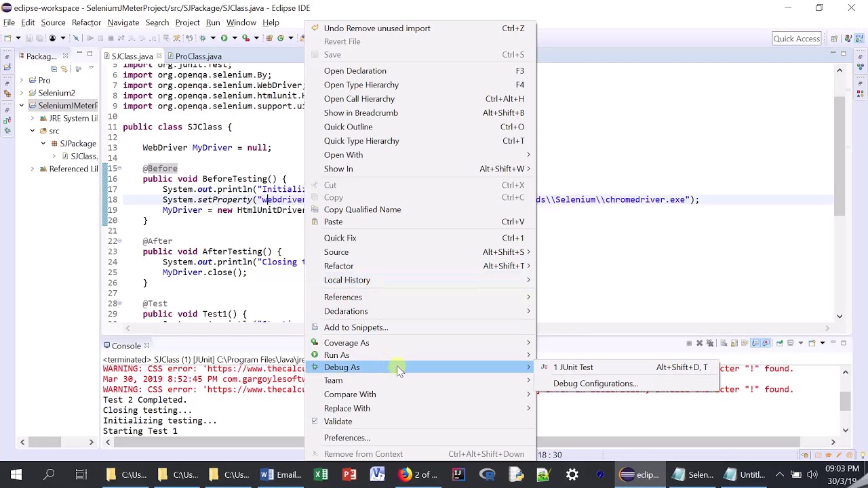Maximize the Console view panel
868x488 pixels.
point(844,343)
